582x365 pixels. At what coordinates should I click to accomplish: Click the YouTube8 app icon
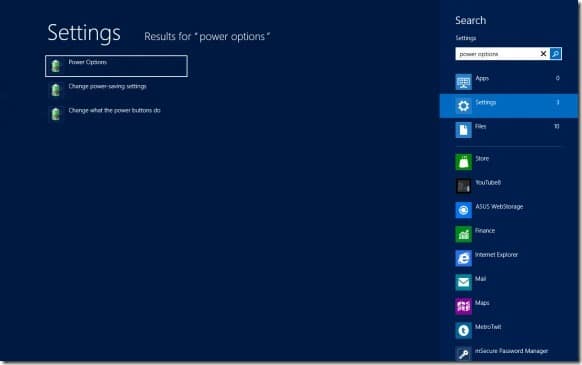click(464, 186)
